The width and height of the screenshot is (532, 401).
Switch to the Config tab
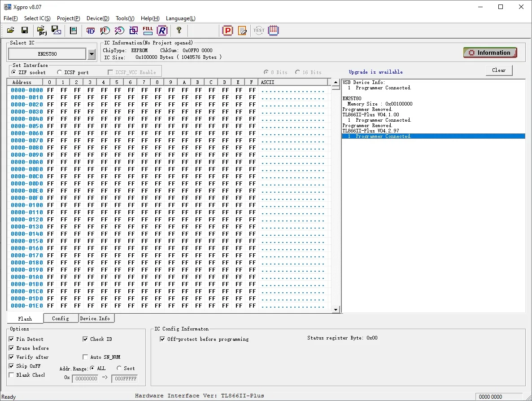[x=61, y=318]
